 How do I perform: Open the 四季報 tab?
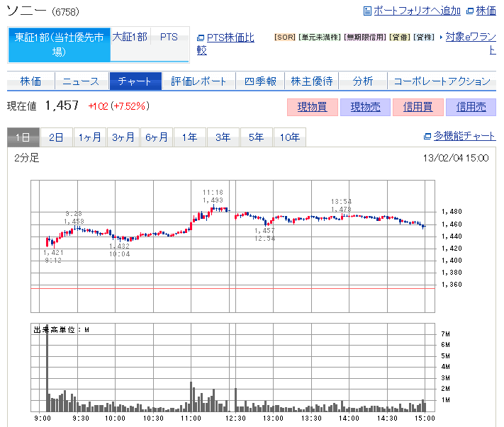point(260,81)
